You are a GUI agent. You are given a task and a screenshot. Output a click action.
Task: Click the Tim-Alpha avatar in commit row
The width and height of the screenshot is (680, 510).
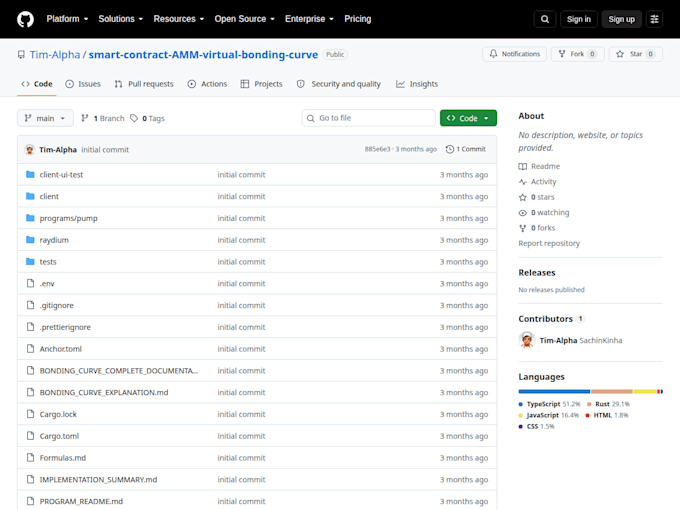click(x=29, y=150)
